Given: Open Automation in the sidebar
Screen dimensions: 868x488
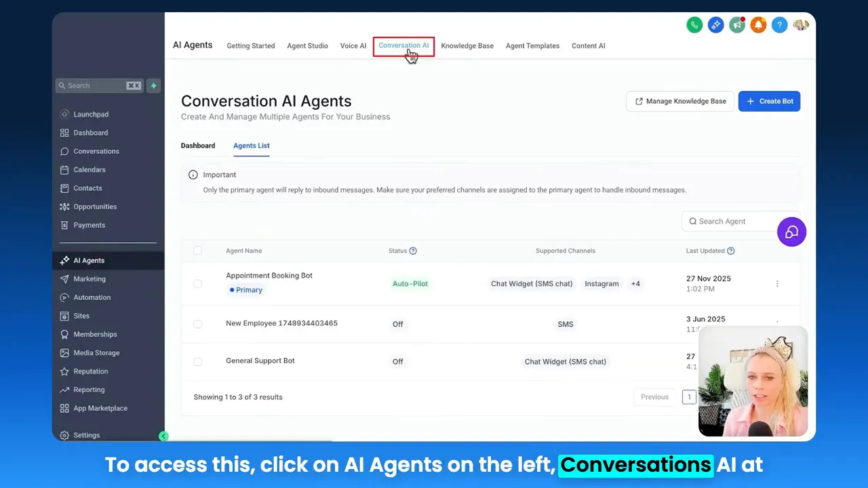Looking at the screenshot, I should [92, 298].
